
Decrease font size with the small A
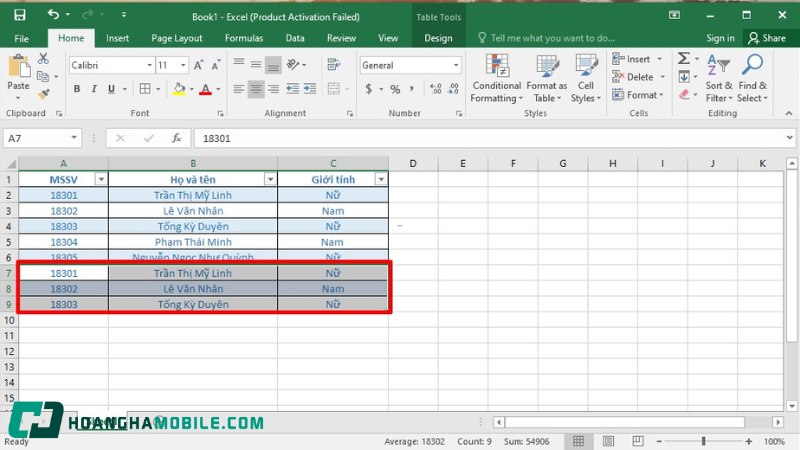point(216,65)
